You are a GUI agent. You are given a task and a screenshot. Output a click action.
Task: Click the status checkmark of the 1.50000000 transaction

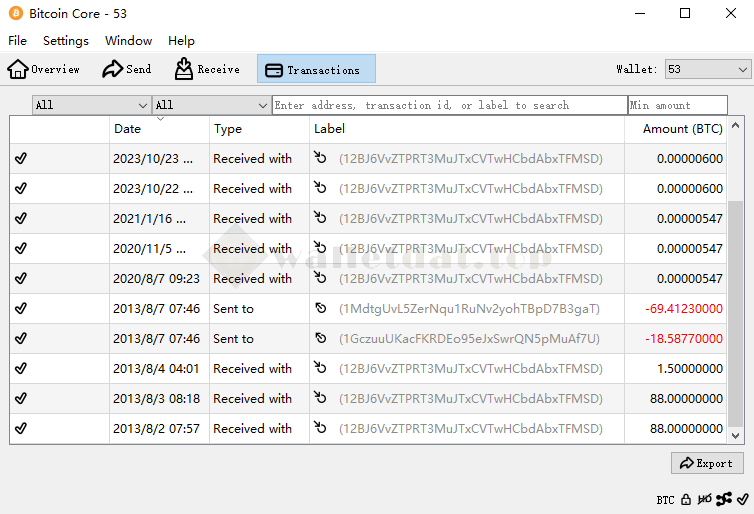[21, 368]
